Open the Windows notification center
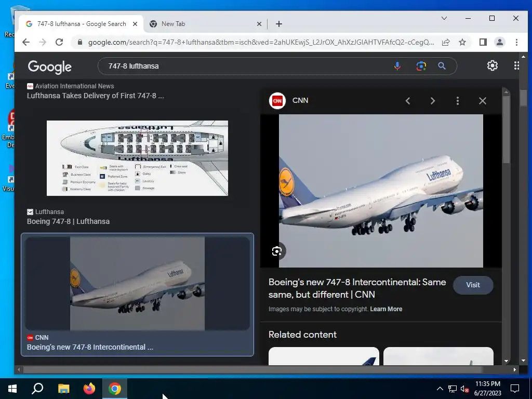This screenshot has width=532, height=399. pos(515,389)
